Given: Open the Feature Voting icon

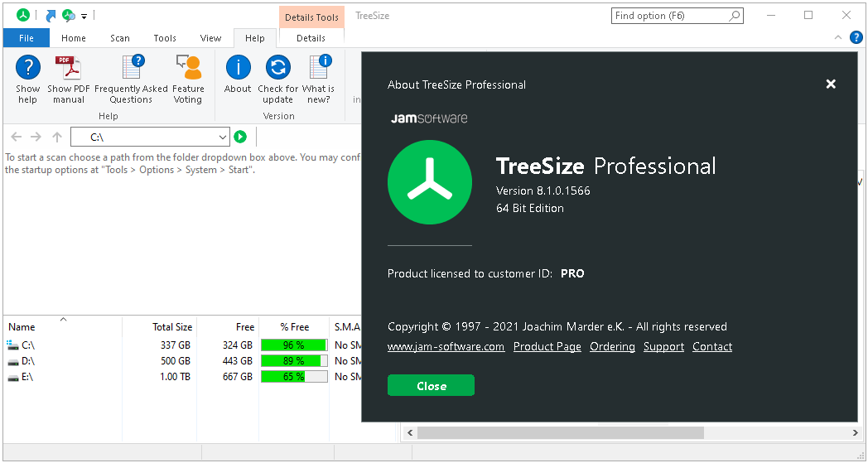Looking at the screenshot, I should (x=189, y=68).
